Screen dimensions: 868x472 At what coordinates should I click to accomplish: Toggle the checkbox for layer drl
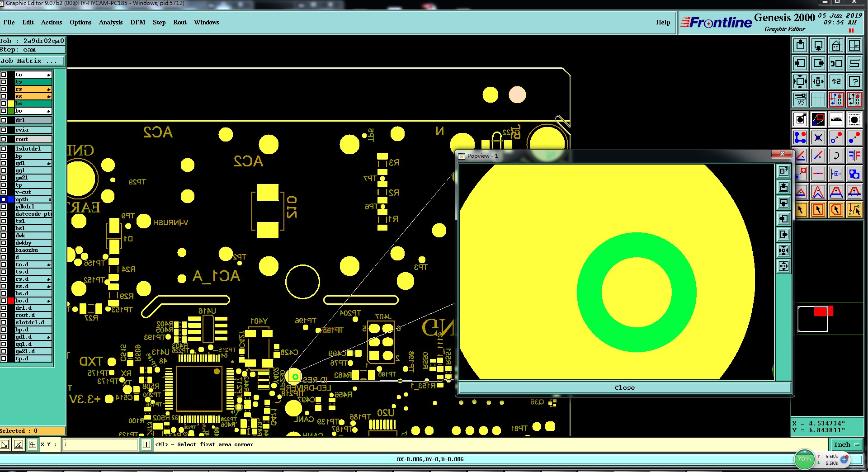click(4, 120)
